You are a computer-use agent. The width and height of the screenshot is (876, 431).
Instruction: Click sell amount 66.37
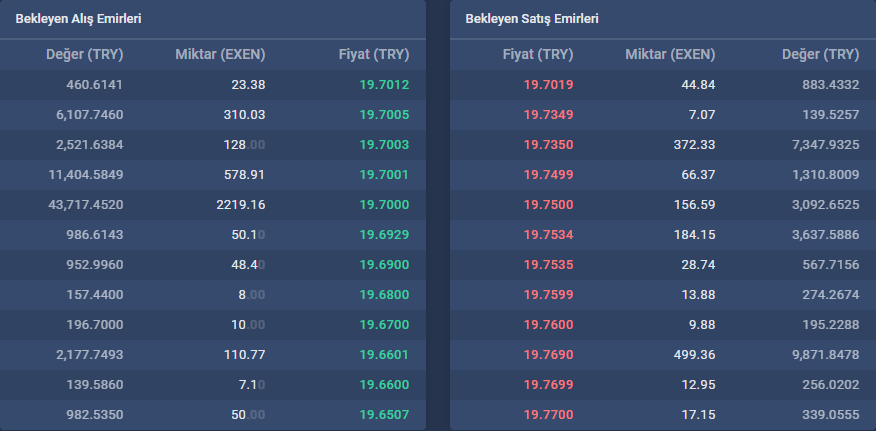click(x=698, y=175)
